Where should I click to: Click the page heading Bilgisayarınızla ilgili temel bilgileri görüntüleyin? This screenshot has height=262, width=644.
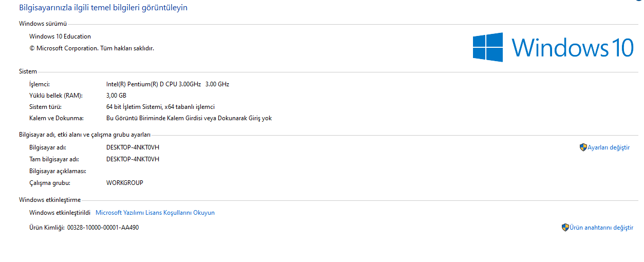pos(103,8)
